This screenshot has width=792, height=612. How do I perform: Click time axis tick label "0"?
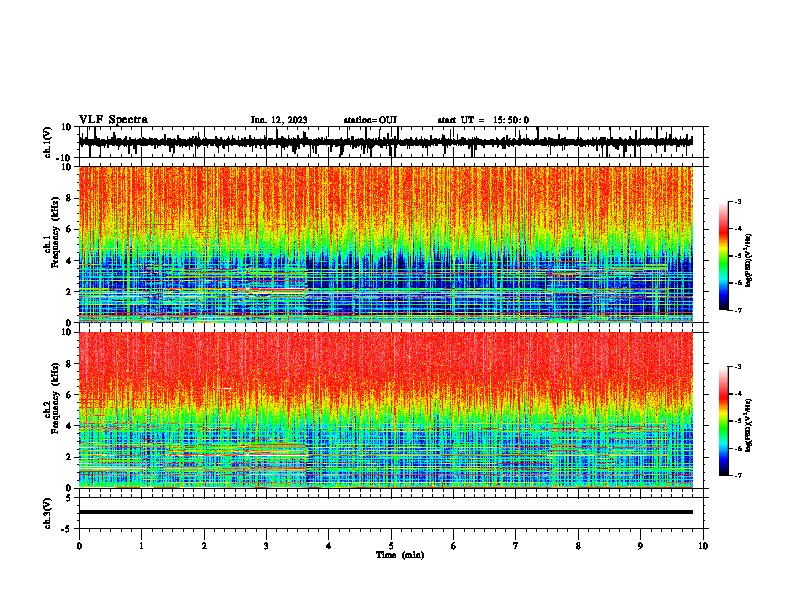79,545
